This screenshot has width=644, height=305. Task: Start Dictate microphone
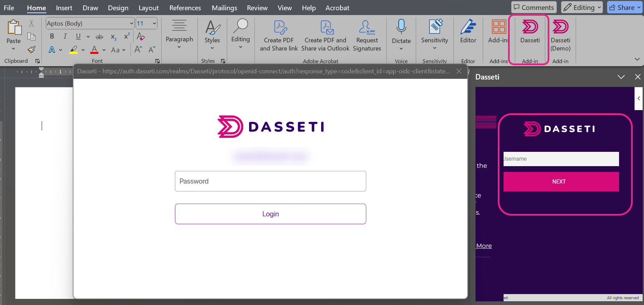tap(401, 35)
